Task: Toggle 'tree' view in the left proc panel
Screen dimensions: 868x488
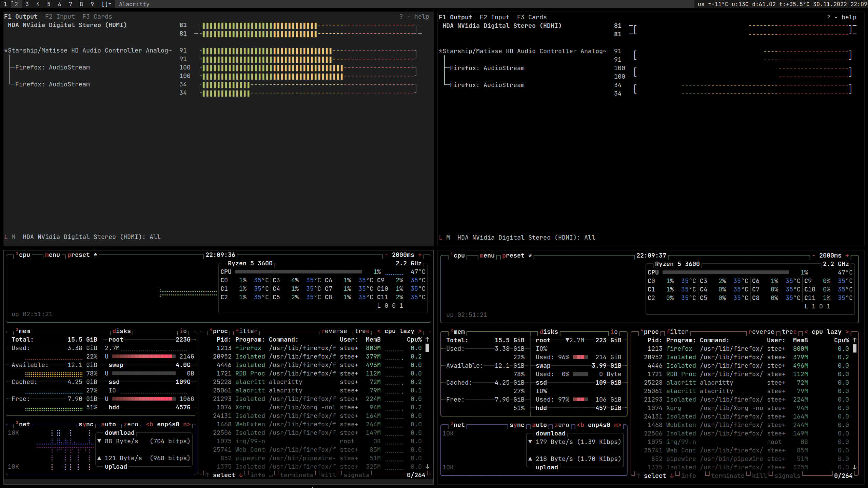Action: [x=362, y=331]
